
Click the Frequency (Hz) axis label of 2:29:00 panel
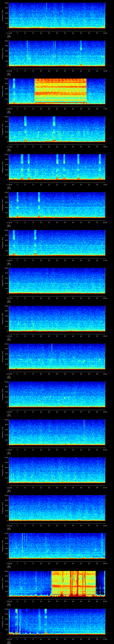pos(3,584)
